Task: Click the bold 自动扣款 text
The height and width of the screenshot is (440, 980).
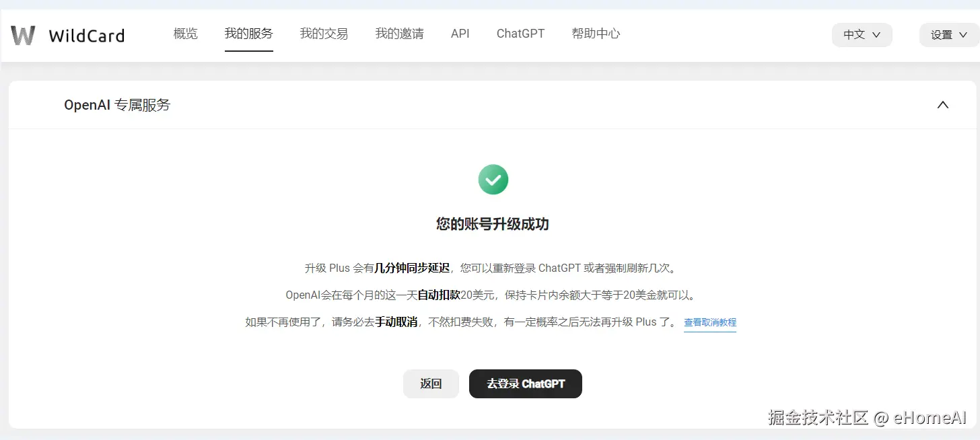Action: pos(439,295)
